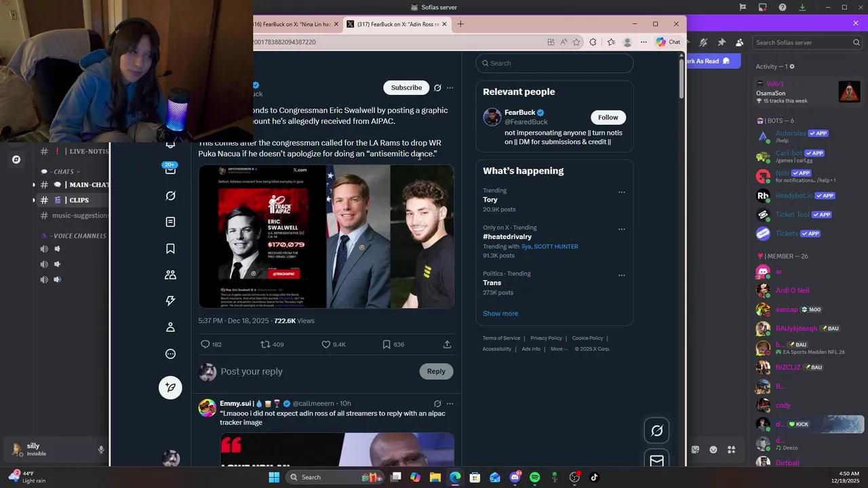Image resolution: width=868 pixels, height=488 pixels.
Task: Toggle Discord notification settings slashed bell icon
Action: tap(703, 42)
